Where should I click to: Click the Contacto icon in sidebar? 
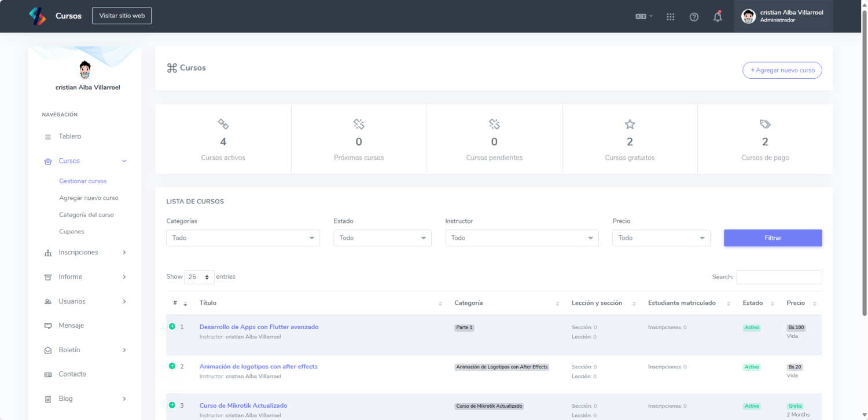coord(48,375)
